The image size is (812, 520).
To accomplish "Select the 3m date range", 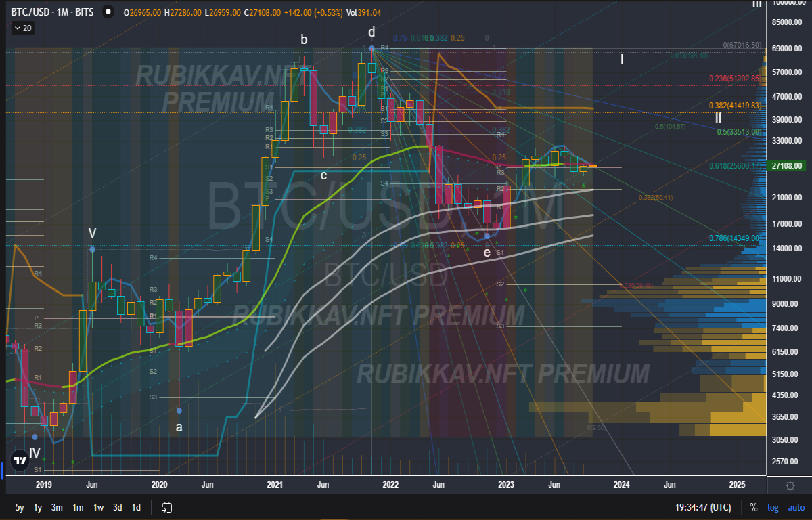I will pos(57,507).
